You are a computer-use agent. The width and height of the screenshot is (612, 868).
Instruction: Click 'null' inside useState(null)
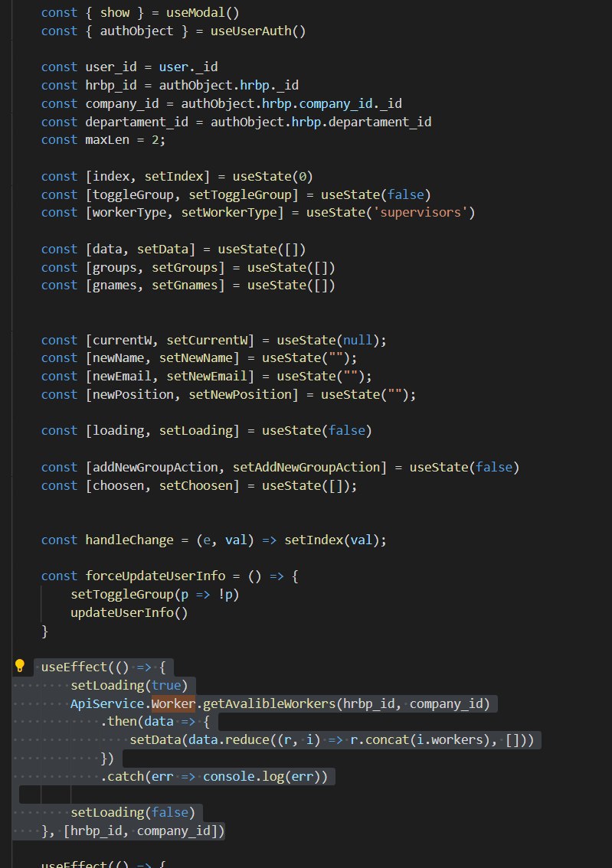(358, 340)
